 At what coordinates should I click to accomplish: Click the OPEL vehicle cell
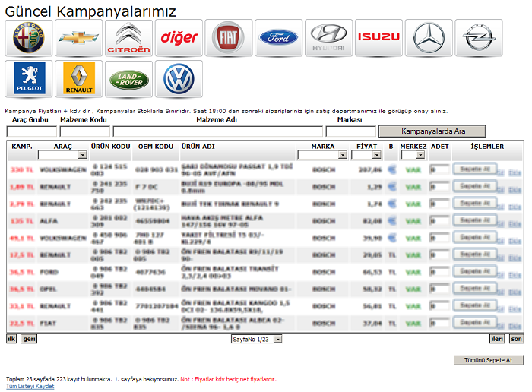click(48, 289)
